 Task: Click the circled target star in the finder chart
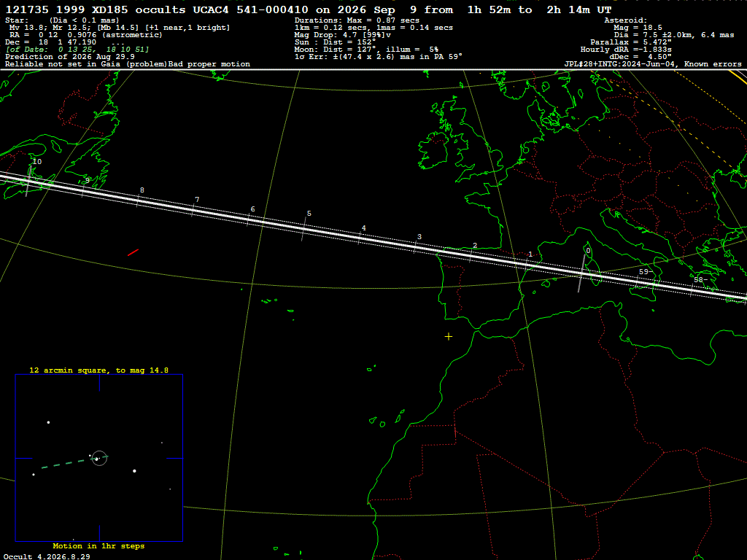99,458
